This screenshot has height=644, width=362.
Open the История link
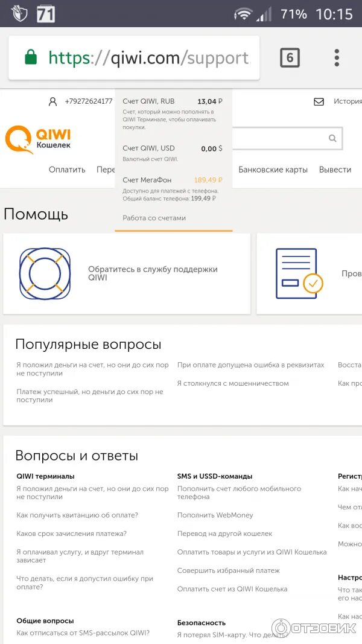click(x=348, y=101)
